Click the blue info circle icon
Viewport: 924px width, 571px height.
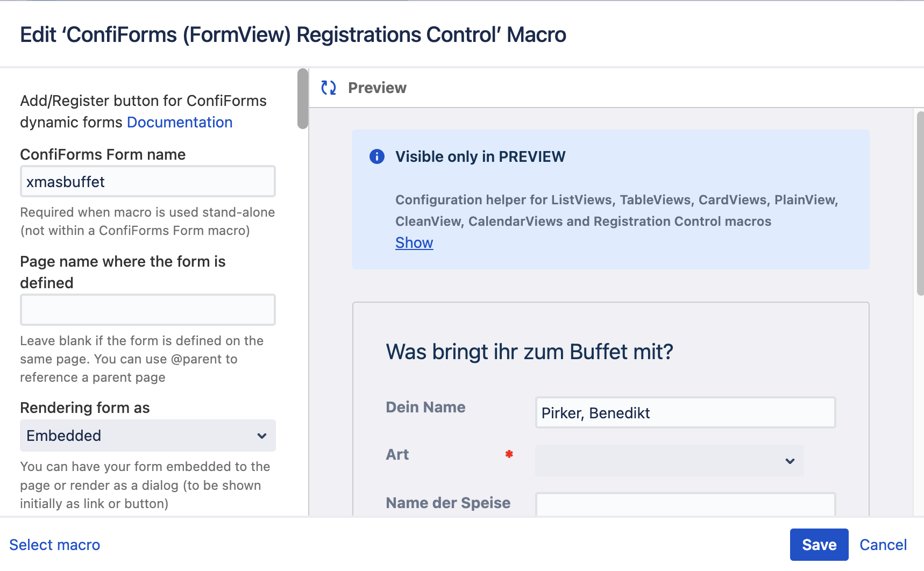tap(377, 156)
